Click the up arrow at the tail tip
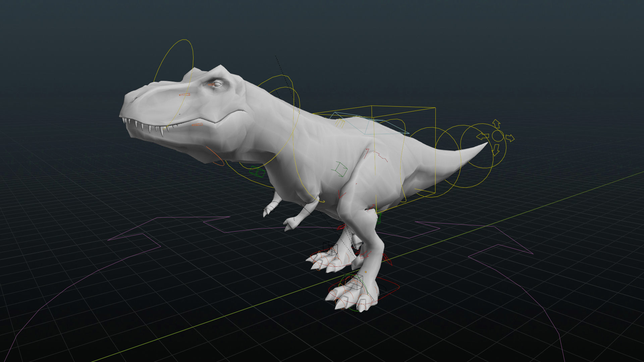Viewport: 644px width, 362px height. click(496, 124)
